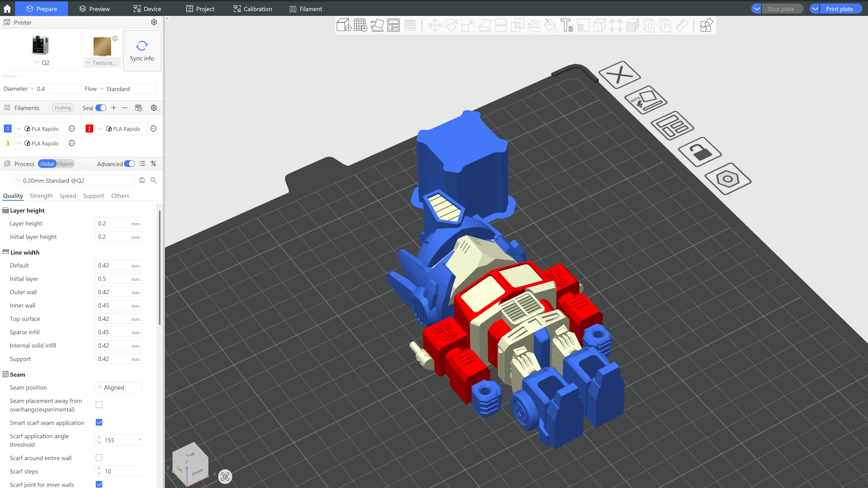
Task: Switch to the Strength tab
Action: (41, 196)
